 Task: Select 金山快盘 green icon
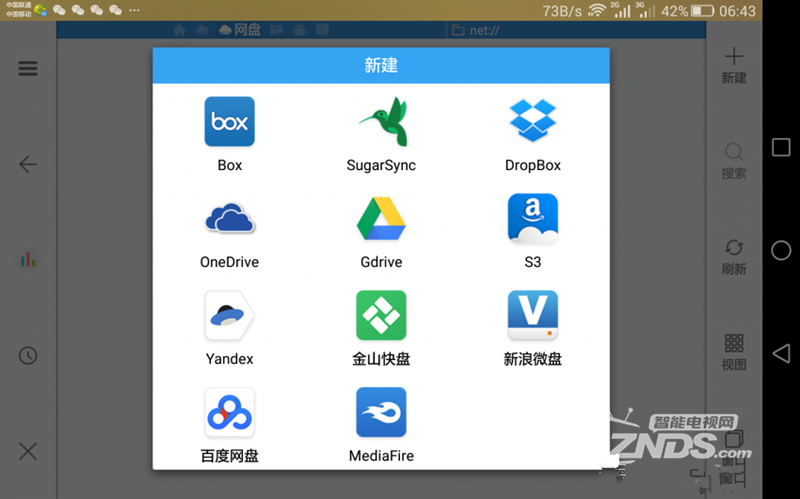pyautogui.click(x=381, y=316)
